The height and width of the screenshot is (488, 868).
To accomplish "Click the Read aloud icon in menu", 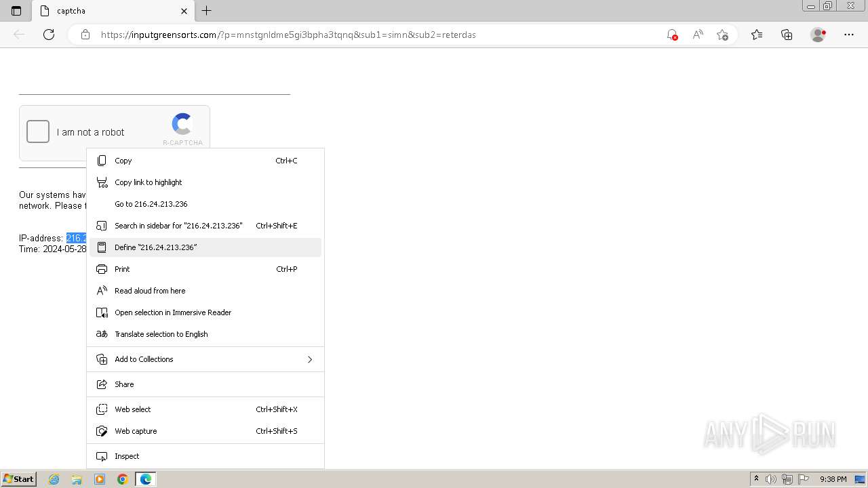I will (102, 291).
